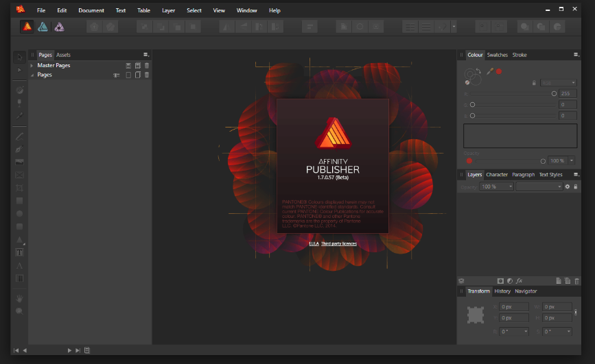
Task: Adjust the R colour slider handle
Action: [x=554, y=94]
